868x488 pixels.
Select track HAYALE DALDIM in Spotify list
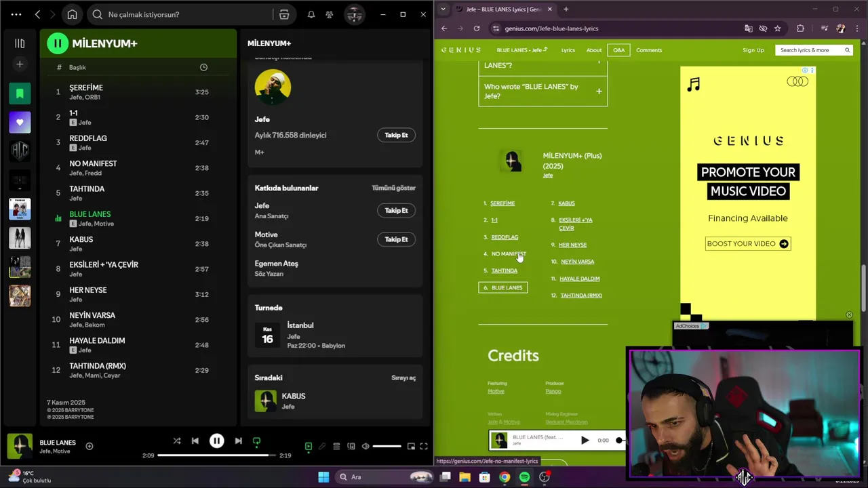[x=97, y=340]
